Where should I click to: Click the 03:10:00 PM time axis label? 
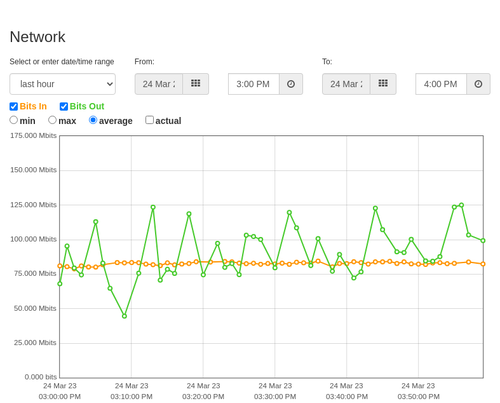pos(131,397)
